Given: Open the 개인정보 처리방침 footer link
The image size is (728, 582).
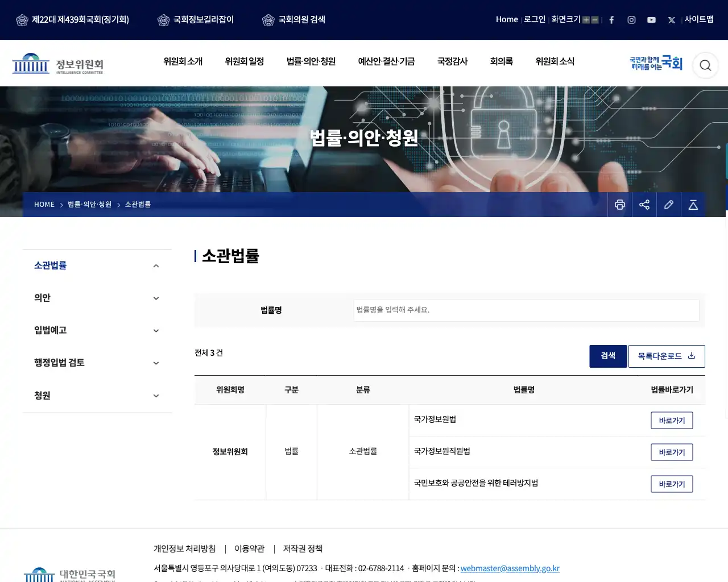Looking at the screenshot, I should pos(185,549).
